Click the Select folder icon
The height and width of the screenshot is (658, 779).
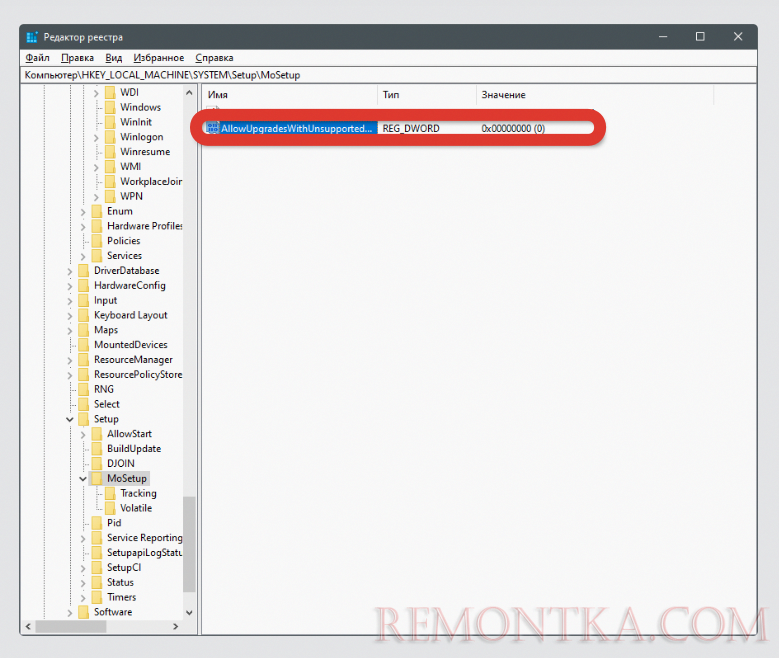(x=84, y=404)
